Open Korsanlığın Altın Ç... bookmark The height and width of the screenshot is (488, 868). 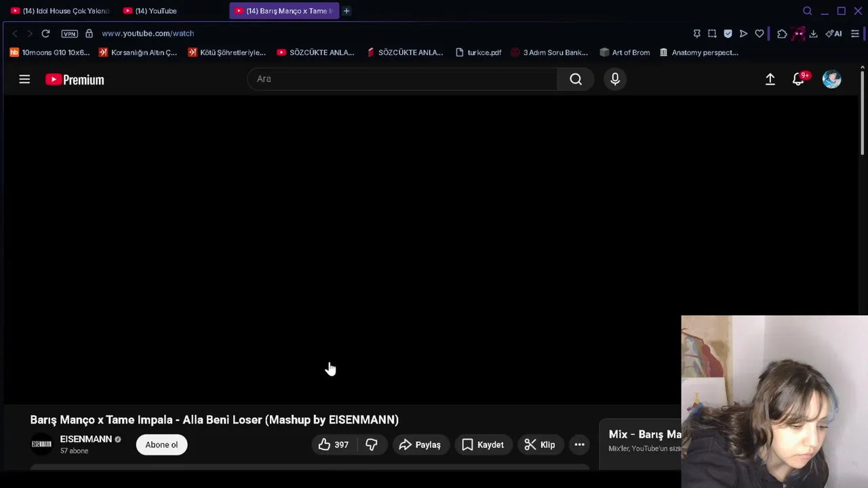[x=138, y=52]
